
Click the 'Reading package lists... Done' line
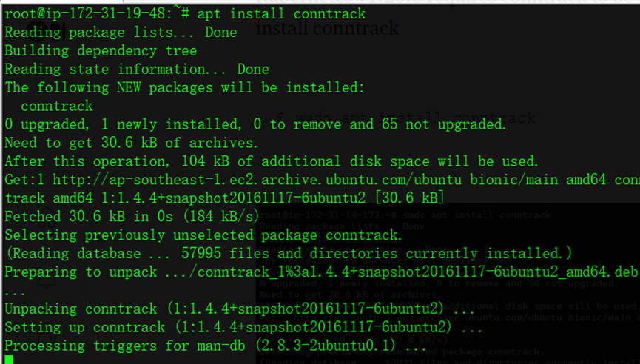(121, 33)
